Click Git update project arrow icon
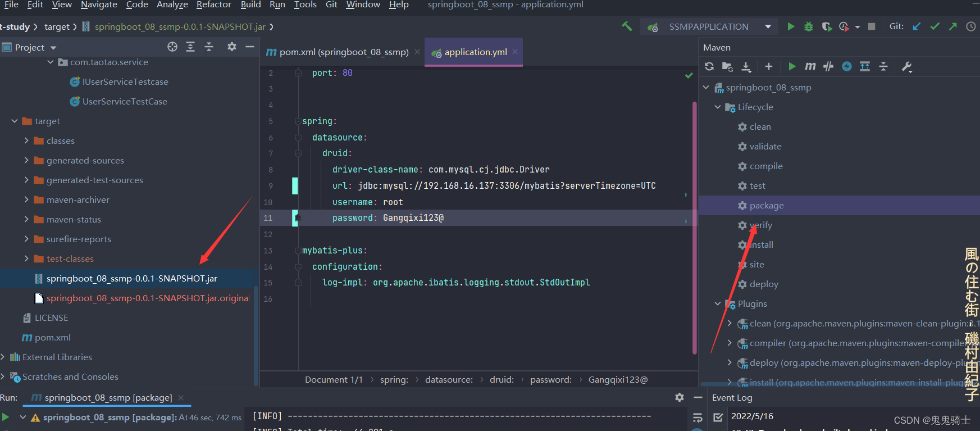This screenshot has width=980, height=431. tap(917, 26)
